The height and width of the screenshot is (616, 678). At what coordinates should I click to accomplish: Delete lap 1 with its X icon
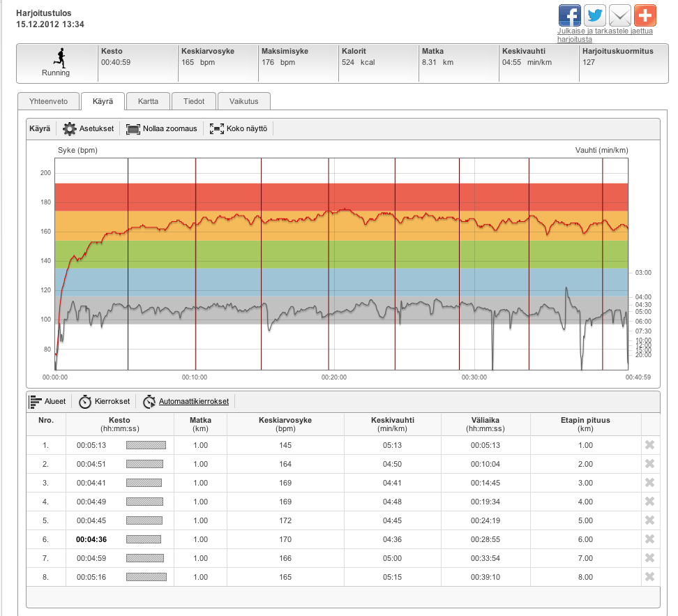[649, 444]
